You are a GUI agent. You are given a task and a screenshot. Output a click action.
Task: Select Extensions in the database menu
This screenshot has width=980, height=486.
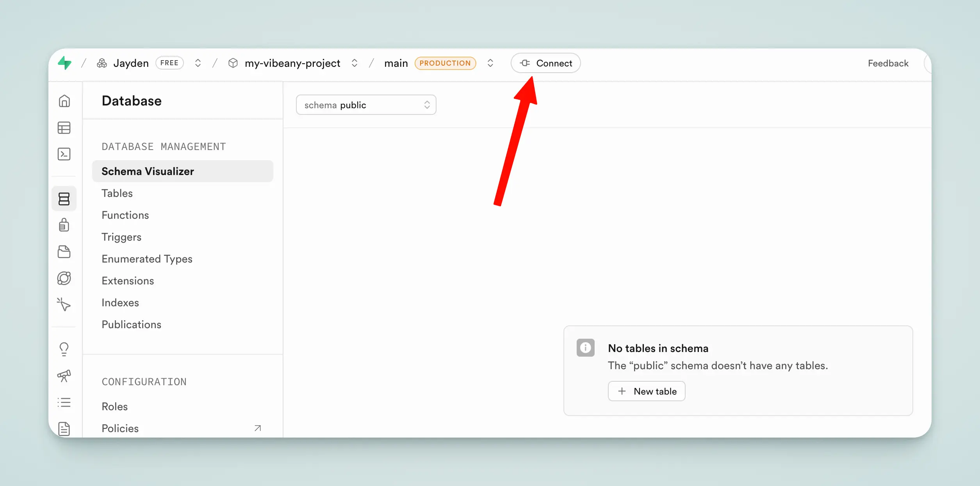(128, 281)
